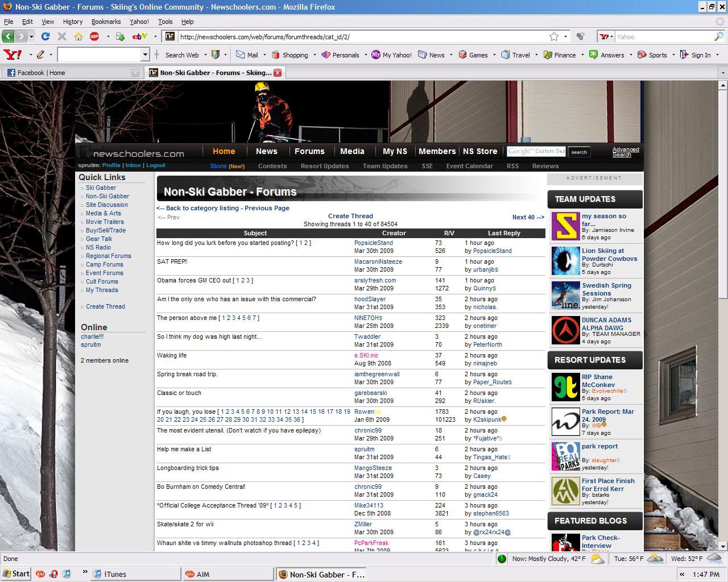This screenshot has width=728, height=582.
Task: Reload the page with the Refresh icon
Action: pos(45,36)
